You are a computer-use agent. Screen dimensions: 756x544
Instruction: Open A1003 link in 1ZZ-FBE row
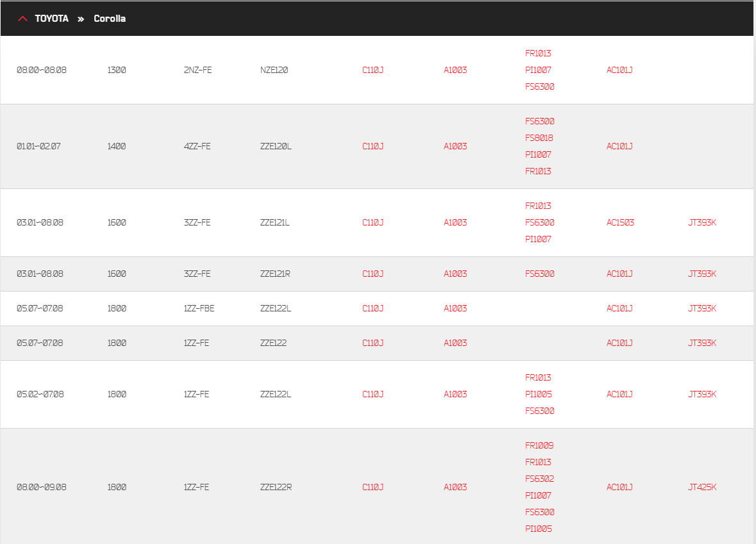pos(455,309)
